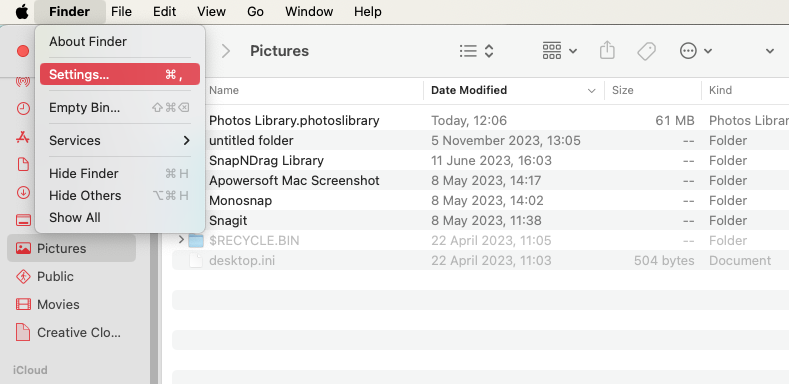This screenshot has height=384, width=789.
Task: Open Downloads via sidebar arrow icon
Action: [x=23, y=192]
